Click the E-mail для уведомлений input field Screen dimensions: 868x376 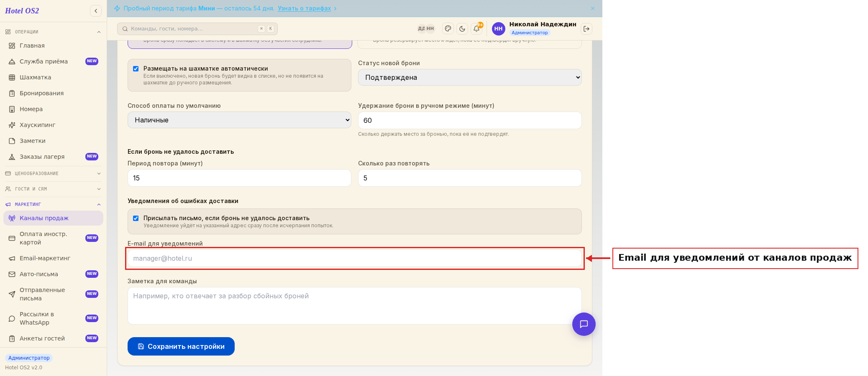click(x=355, y=258)
